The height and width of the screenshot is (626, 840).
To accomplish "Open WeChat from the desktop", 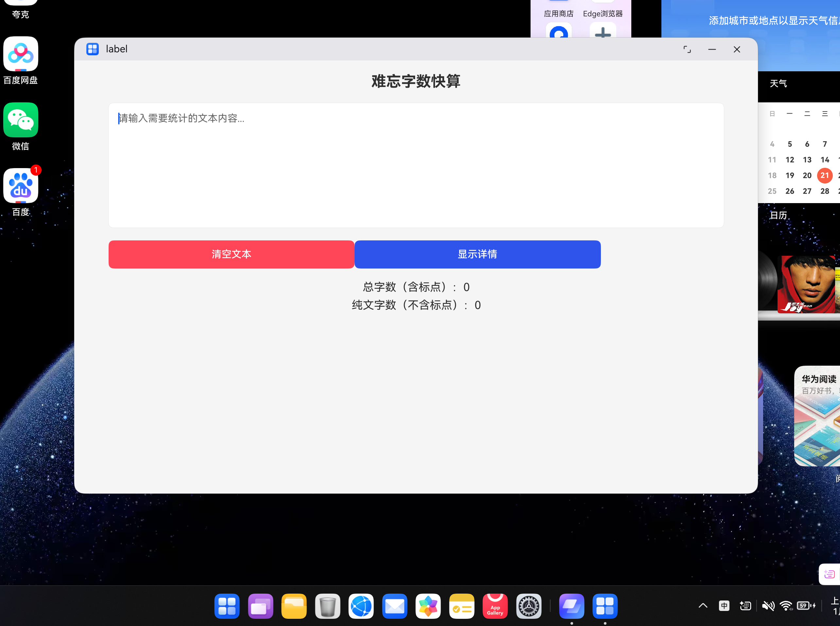I will pos(21,120).
